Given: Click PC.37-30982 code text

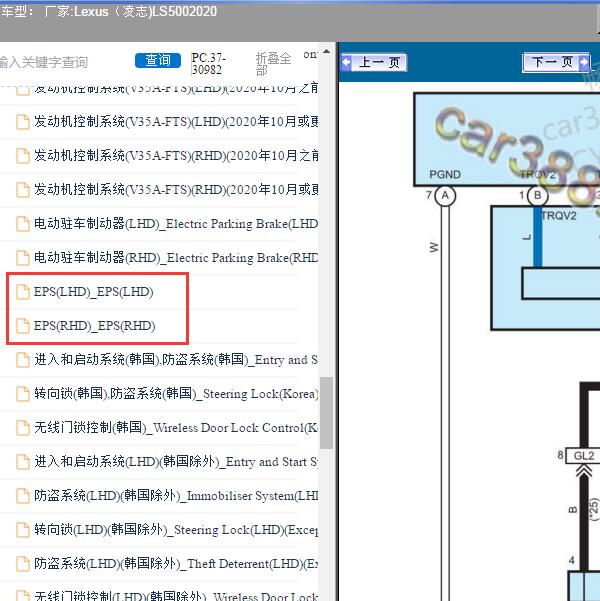Looking at the screenshot, I should 208,64.
